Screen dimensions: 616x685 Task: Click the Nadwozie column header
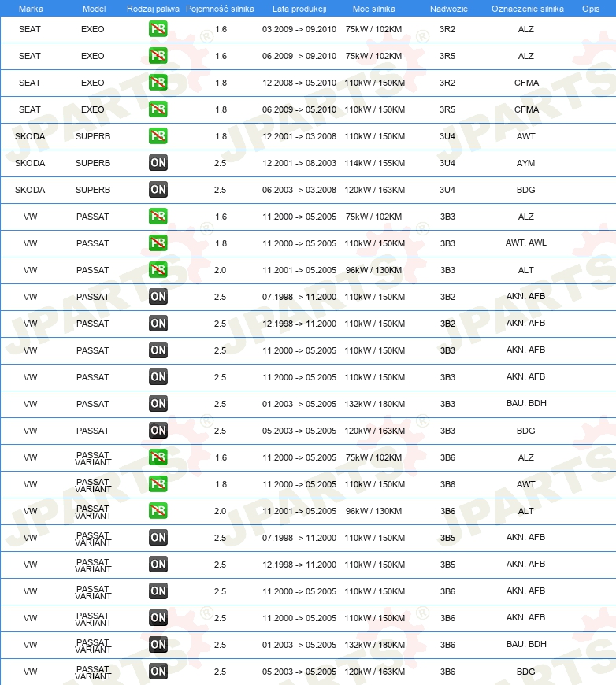[448, 9]
